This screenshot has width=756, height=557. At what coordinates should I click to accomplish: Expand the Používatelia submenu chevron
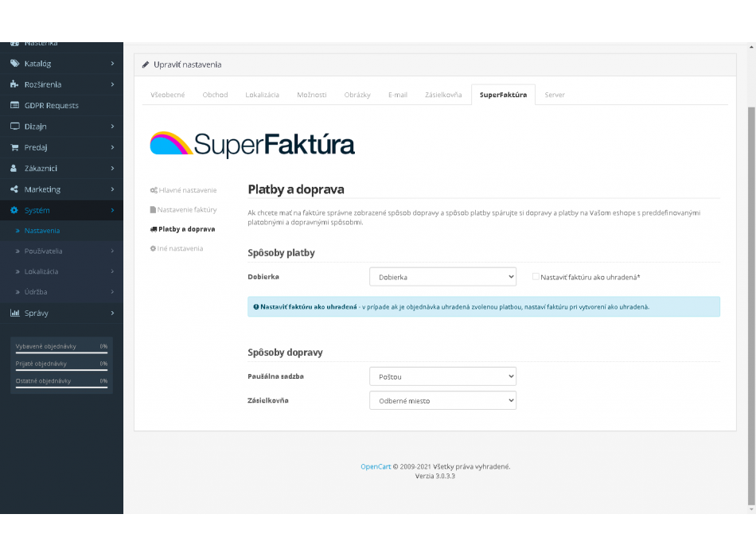(112, 251)
